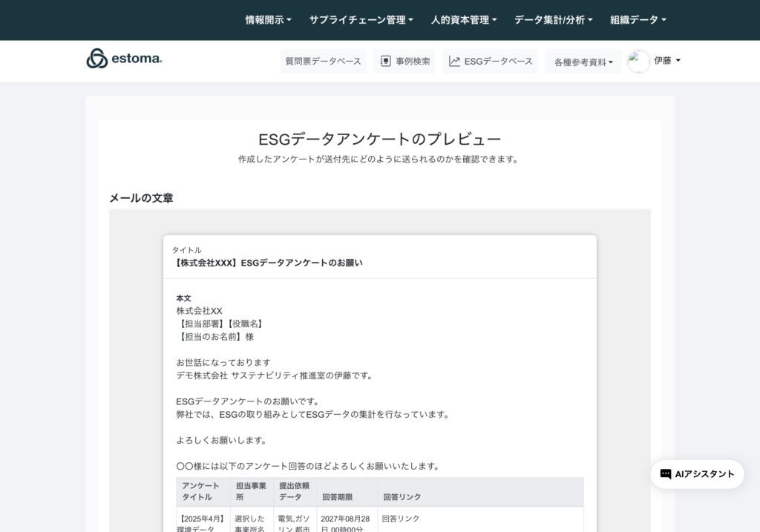Go to 質問票データベース
Screen dimensions: 760x532
click(323, 62)
